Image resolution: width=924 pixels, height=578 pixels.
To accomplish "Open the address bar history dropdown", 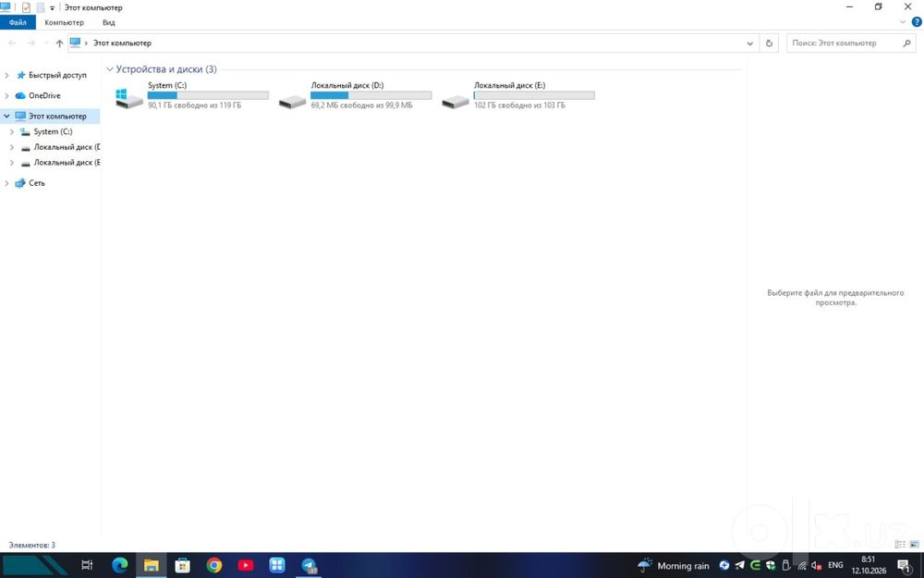I will point(749,43).
